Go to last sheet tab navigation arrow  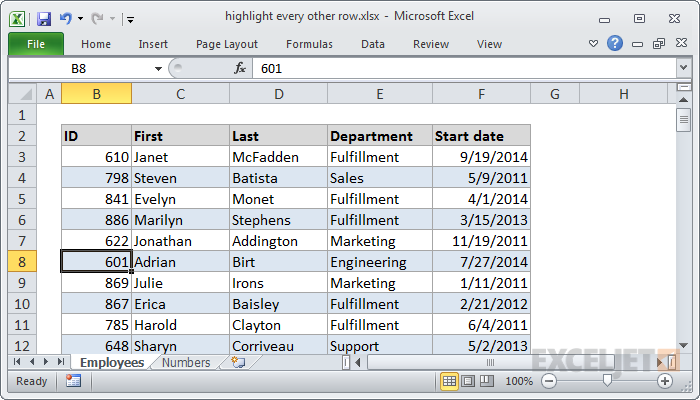[61, 361]
